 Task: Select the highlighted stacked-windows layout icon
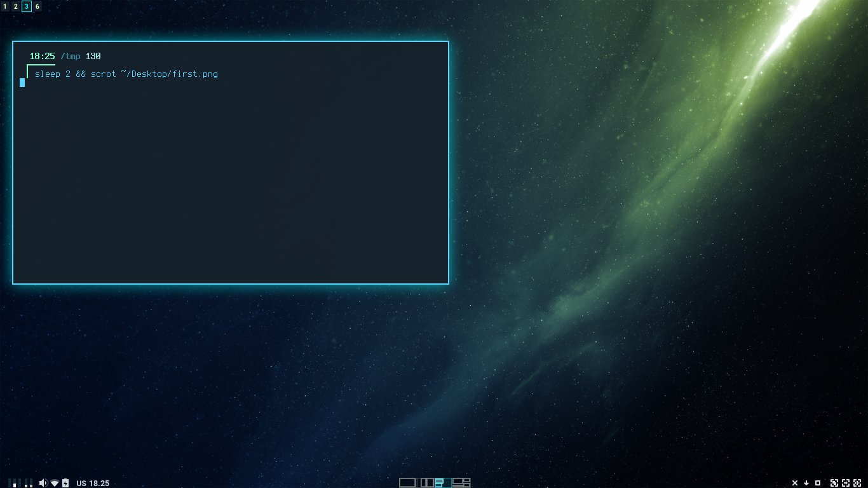(443, 483)
